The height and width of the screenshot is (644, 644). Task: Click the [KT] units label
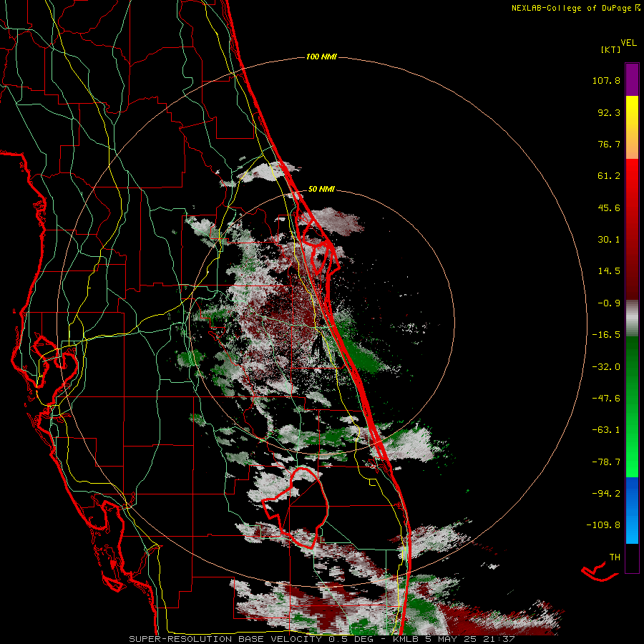tap(610, 49)
